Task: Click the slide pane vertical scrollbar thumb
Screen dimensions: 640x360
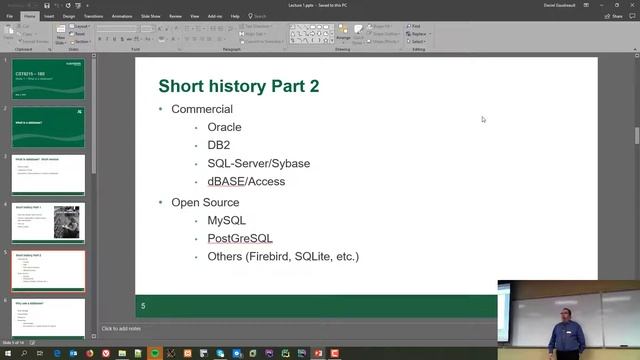Action: [637, 136]
